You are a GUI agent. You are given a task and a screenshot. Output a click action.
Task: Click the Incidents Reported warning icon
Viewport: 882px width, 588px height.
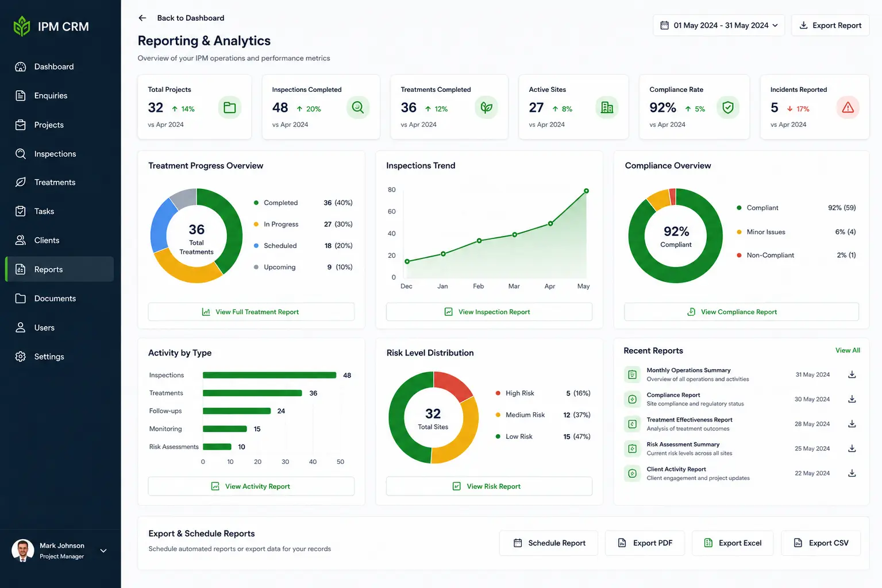coord(848,107)
